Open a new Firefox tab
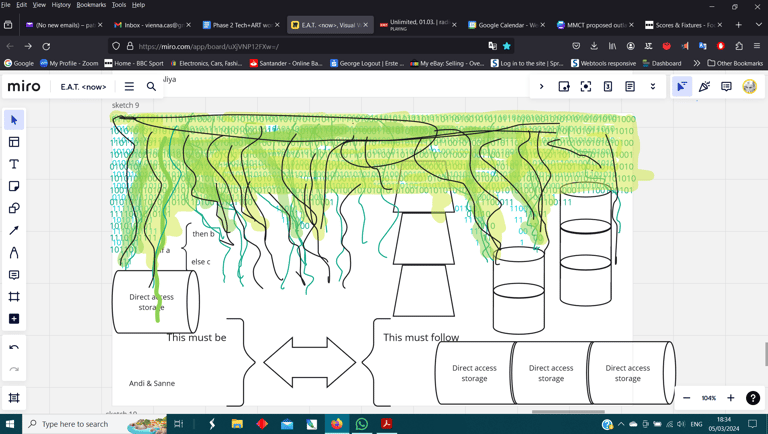768x434 pixels. pos(739,25)
